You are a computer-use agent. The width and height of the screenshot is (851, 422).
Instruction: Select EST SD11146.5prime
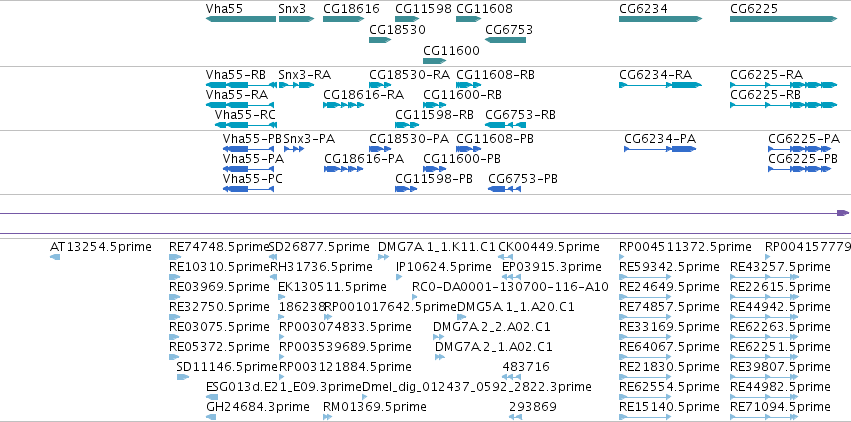pos(183,377)
